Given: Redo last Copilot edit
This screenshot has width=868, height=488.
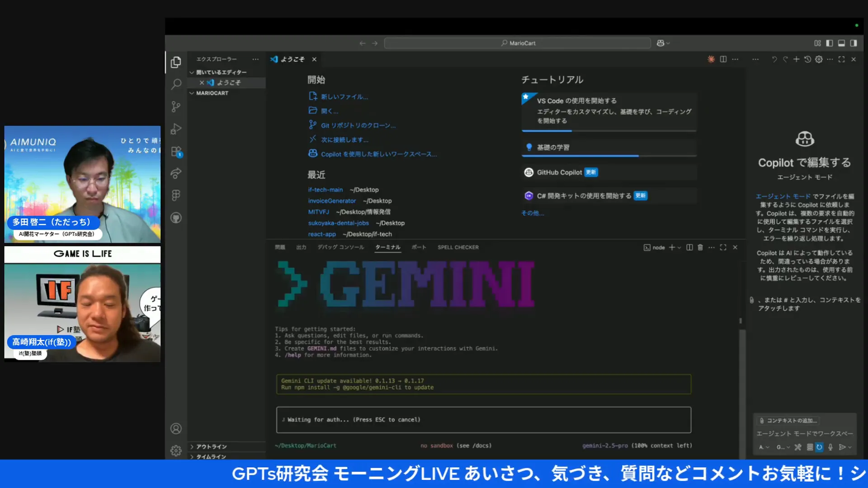Looking at the screenshot, I should (x=785, y=59).
